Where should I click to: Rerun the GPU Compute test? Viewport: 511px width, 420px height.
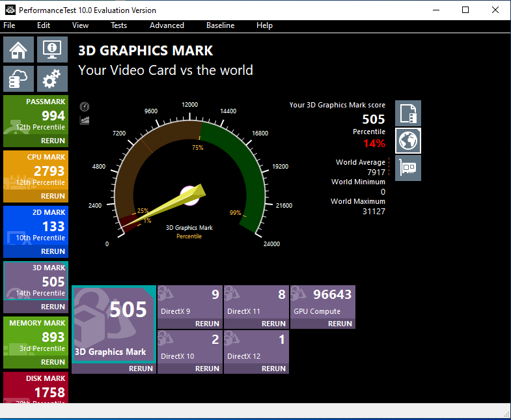click(340, 324)
